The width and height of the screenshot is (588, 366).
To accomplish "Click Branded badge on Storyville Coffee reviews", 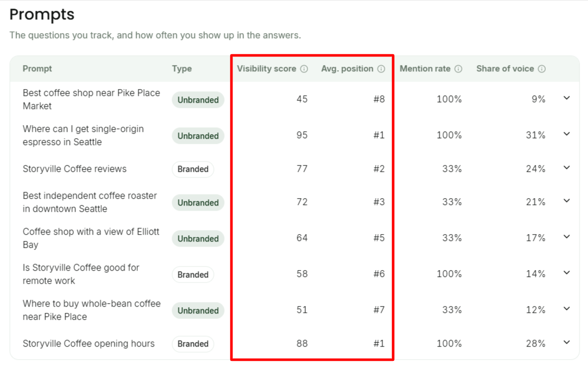I will pyautogui.click(x=193, y=170).
